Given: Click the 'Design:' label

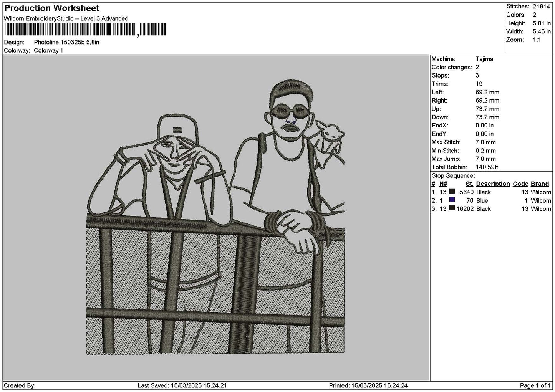Looking at the screenshot, I should (x=14, y=42).
